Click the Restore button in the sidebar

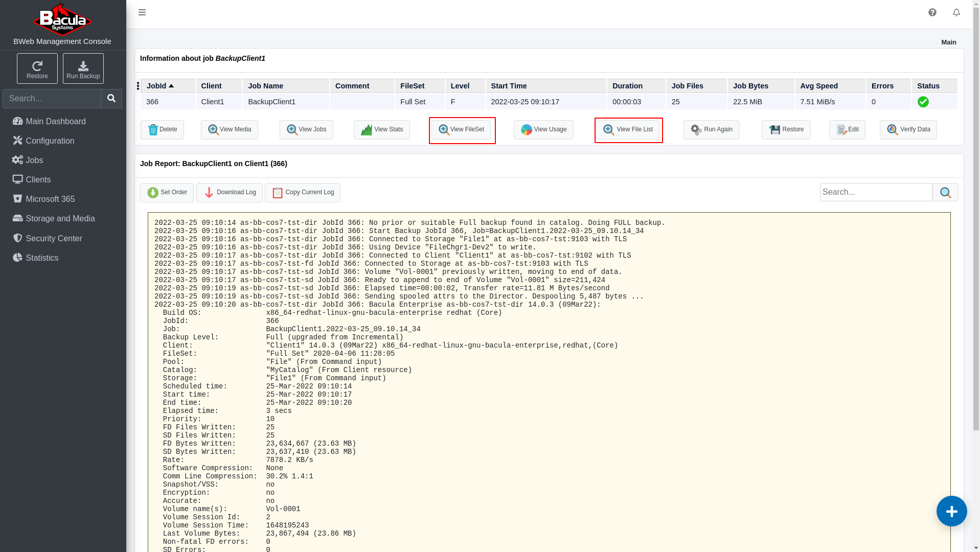pyautogui.click(x=37, y=68)
